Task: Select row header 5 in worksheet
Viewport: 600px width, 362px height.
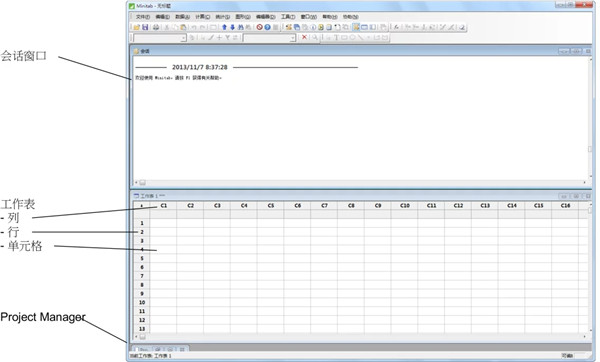Action: coord(142,258)
